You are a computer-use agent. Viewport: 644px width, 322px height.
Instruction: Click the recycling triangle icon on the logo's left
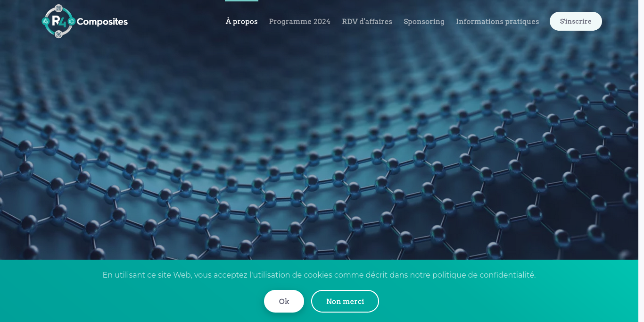tap(46, 21)
